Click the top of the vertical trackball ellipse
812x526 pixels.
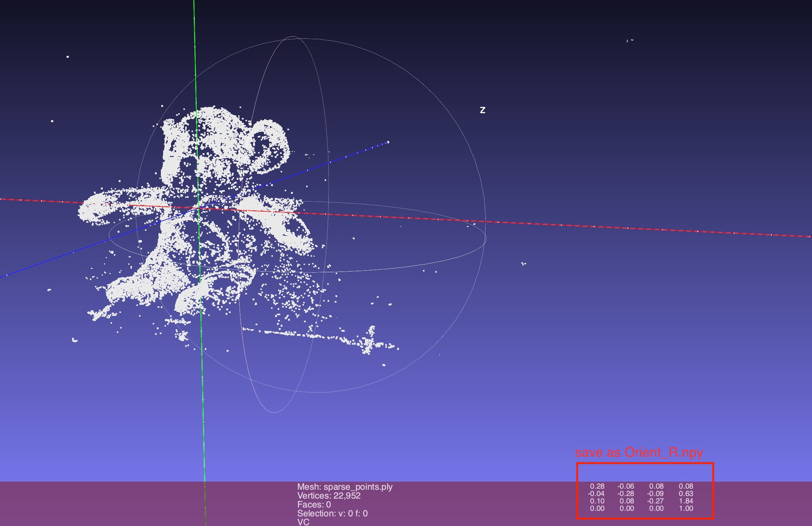coord(292,36)
